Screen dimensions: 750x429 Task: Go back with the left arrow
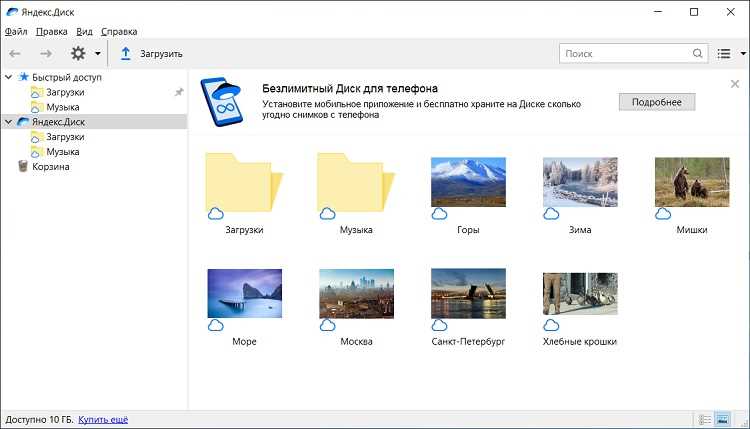[x=15, y=54]
